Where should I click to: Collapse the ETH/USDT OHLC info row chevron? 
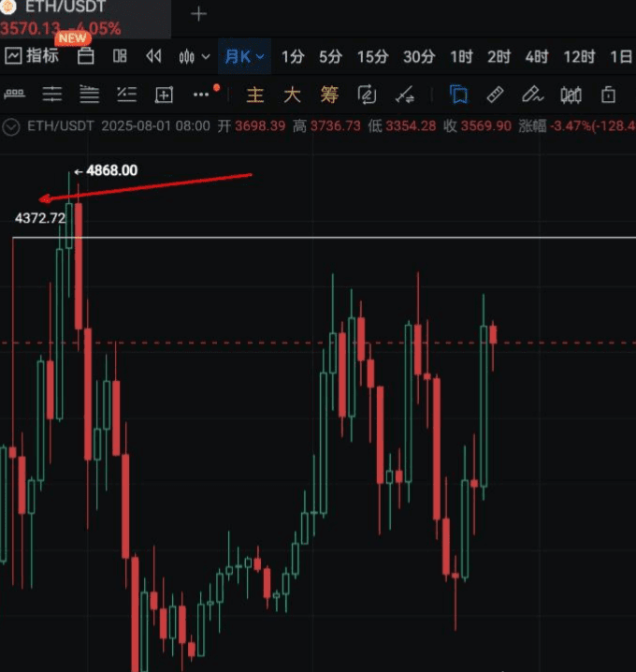[x=10, y=127]
